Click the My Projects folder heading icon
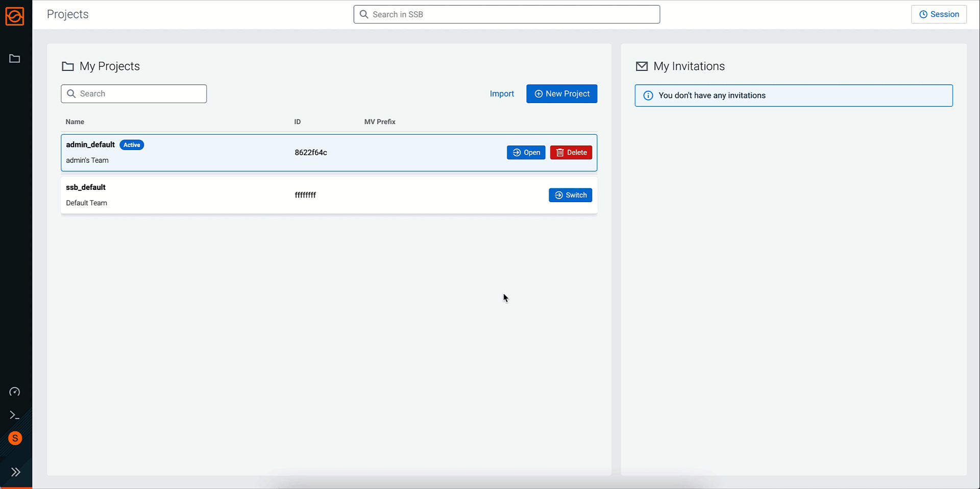Screen dimensions: 980x489 point(67,66)
